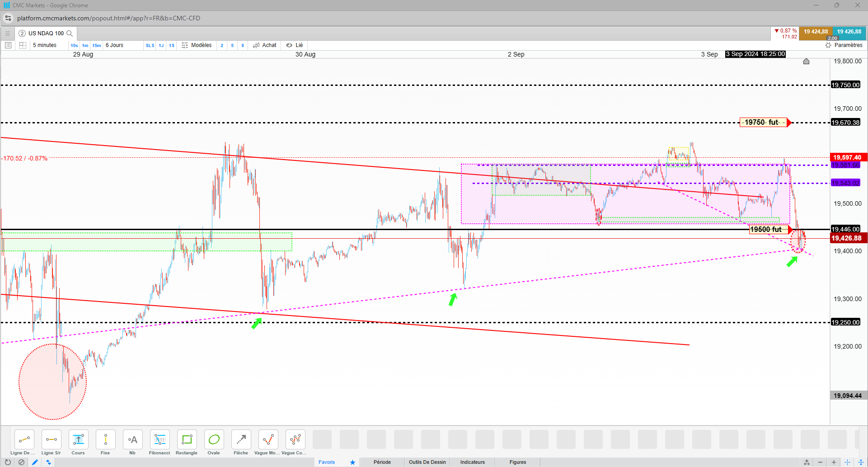
Task: Select the Fibonacci drawing tool
Action: point(160,443)
